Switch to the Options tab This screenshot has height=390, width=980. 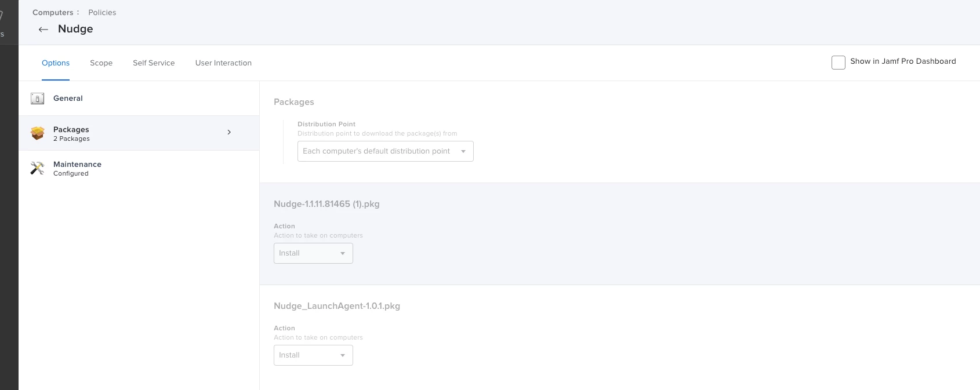click(56, 63)
